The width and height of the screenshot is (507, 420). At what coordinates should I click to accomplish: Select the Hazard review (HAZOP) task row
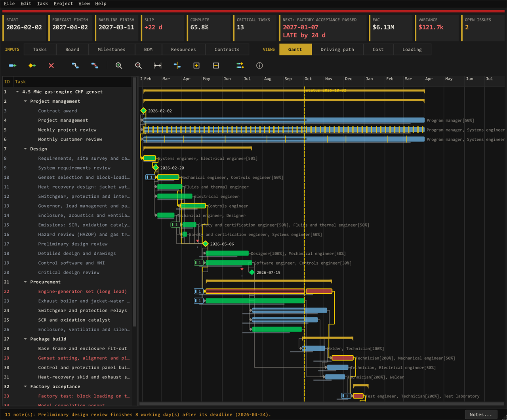tap(67, 234)
